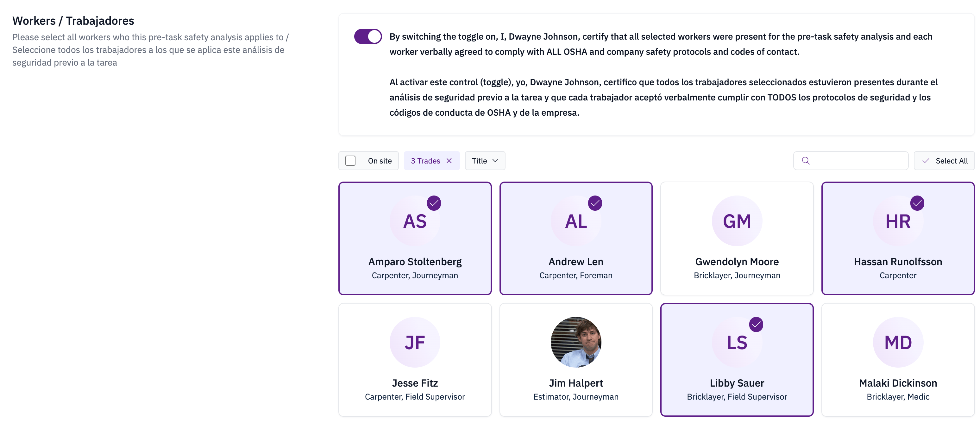Check the On site checkbox

click(x=350, y=161)
